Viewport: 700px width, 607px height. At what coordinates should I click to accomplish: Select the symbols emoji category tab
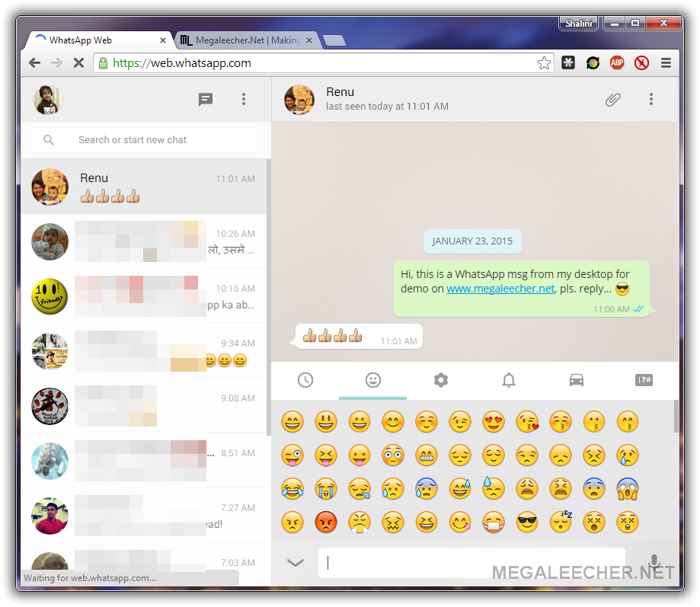[x=644, y=380]
